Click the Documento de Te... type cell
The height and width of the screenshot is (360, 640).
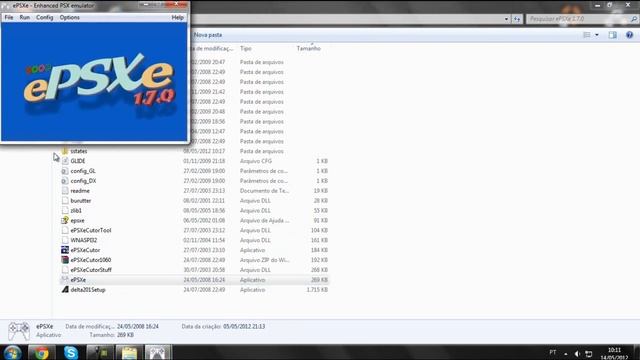264,191
